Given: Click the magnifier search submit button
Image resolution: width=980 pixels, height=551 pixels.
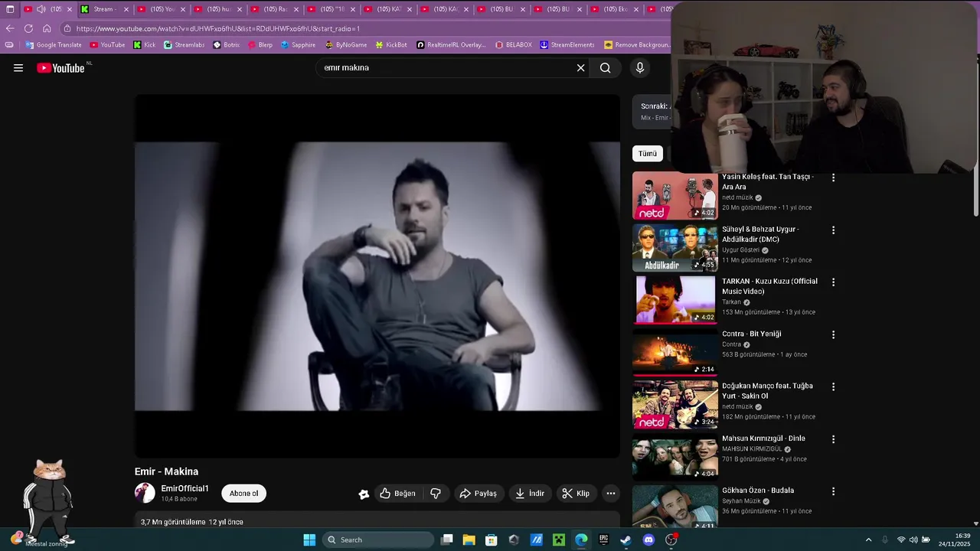Looking at the screenshot, I should coord(605,68).
